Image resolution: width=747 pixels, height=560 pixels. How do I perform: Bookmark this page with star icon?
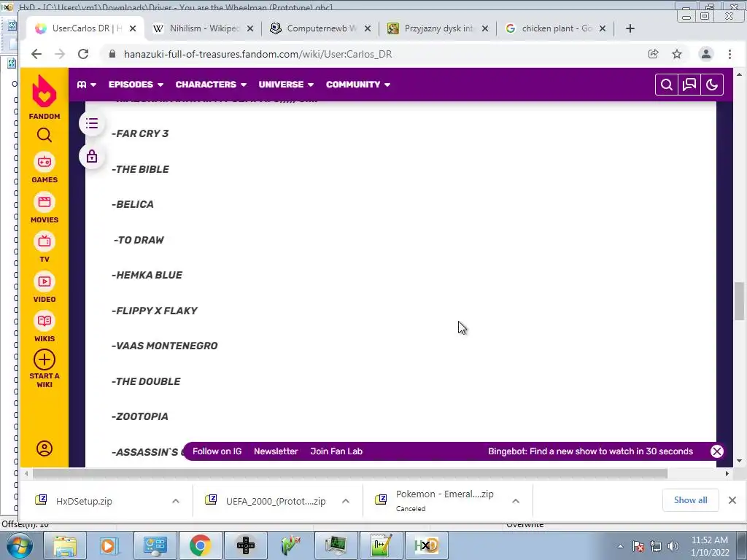click(677, 54)
